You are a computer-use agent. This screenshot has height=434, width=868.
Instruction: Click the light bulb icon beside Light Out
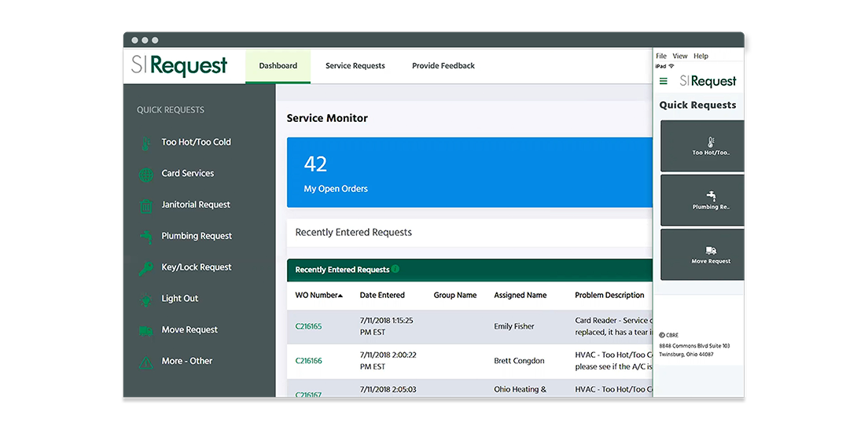(x=145, y=300)
